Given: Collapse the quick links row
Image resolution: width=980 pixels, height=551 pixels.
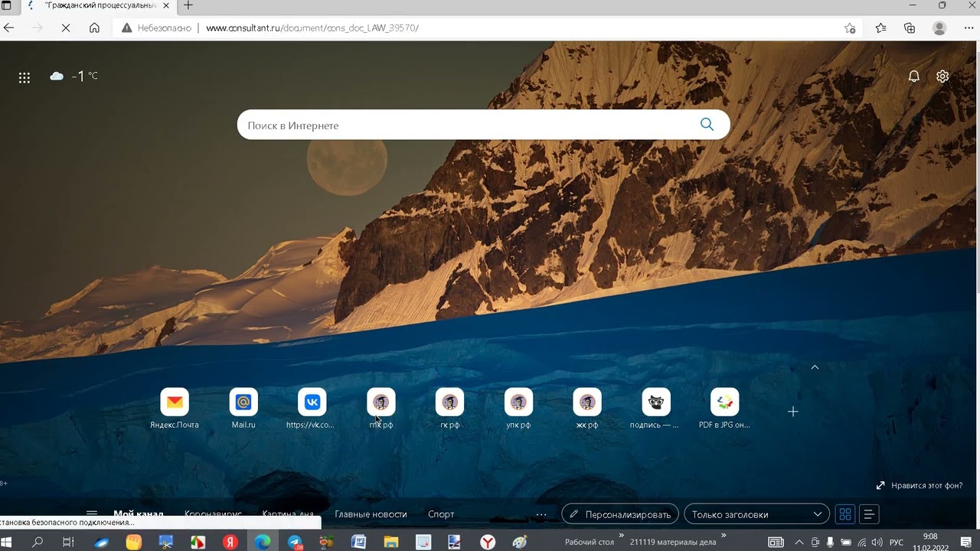Looking at the screenshot, I should coord(815,367).
